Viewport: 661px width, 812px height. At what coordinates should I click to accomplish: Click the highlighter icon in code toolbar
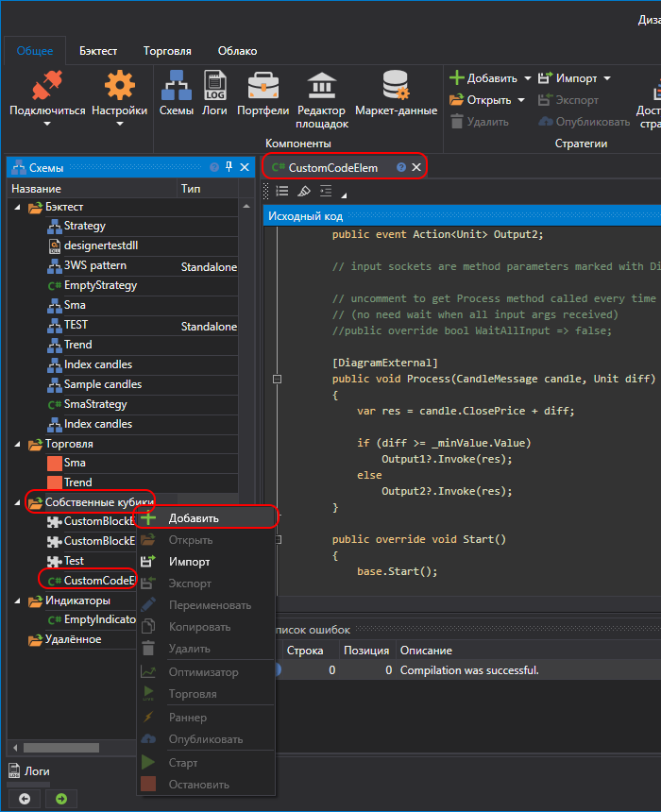click(x=304, y=191)
